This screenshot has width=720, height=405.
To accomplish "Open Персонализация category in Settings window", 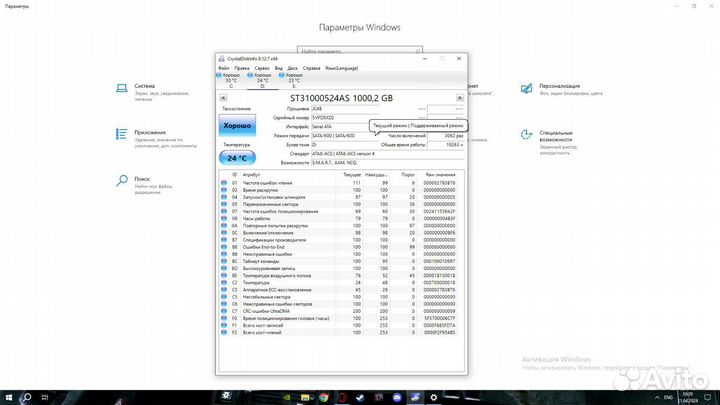I will click(561, 89).
